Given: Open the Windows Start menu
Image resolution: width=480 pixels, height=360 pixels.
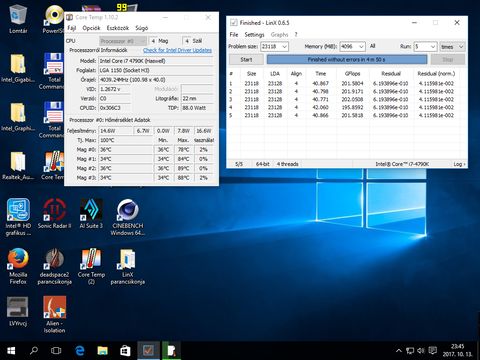Looking at the screenshot, I should tap(11, 351).
